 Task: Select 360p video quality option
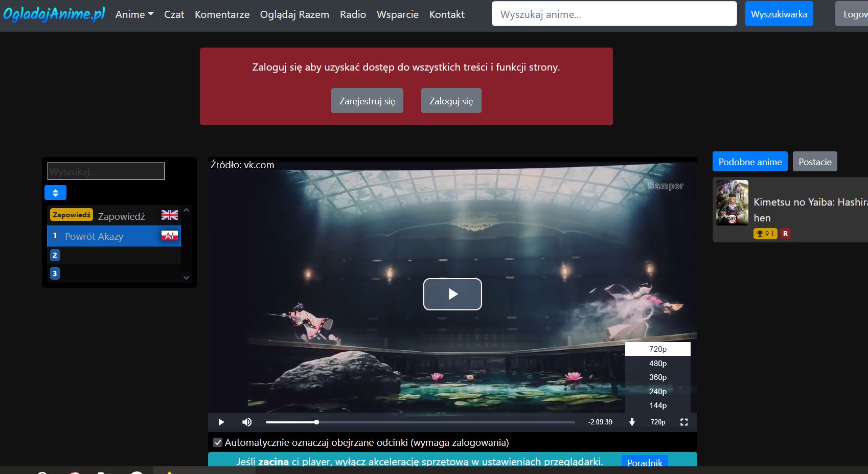click(x=657, y=377)
